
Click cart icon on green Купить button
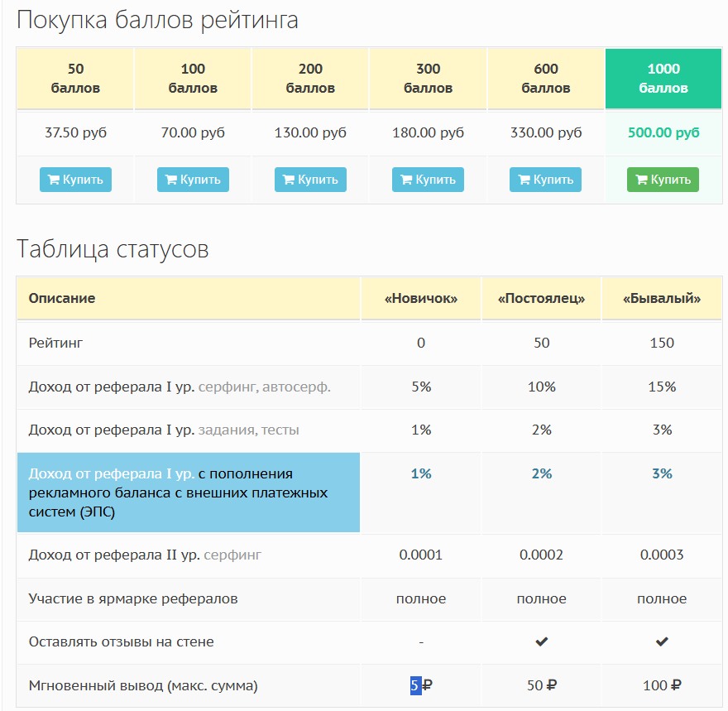pos(641,180)
